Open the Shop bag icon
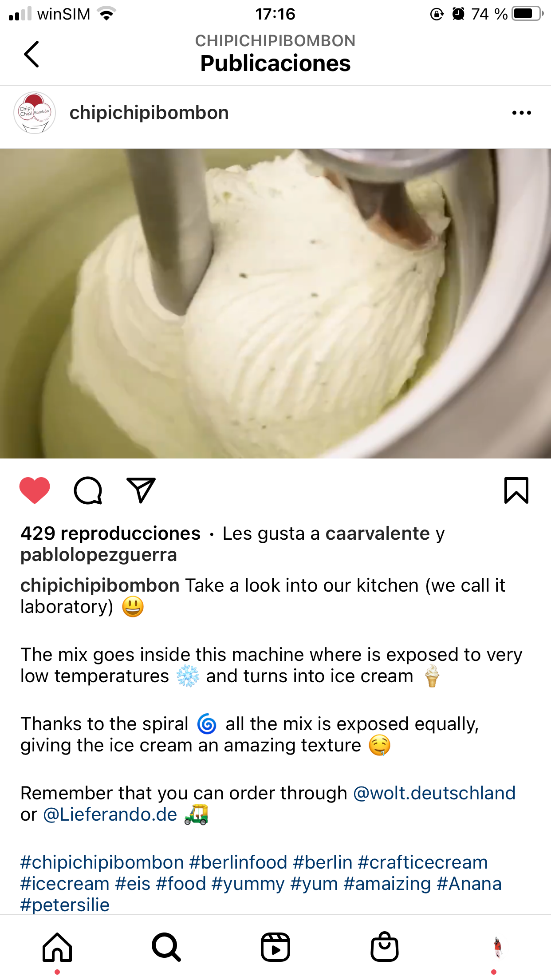551x980 pixels. [385, 947]
